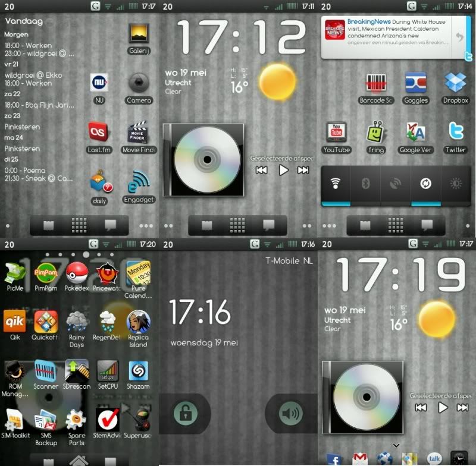Expand the dock chevron on the 17:19 screen

coord(396,445)
